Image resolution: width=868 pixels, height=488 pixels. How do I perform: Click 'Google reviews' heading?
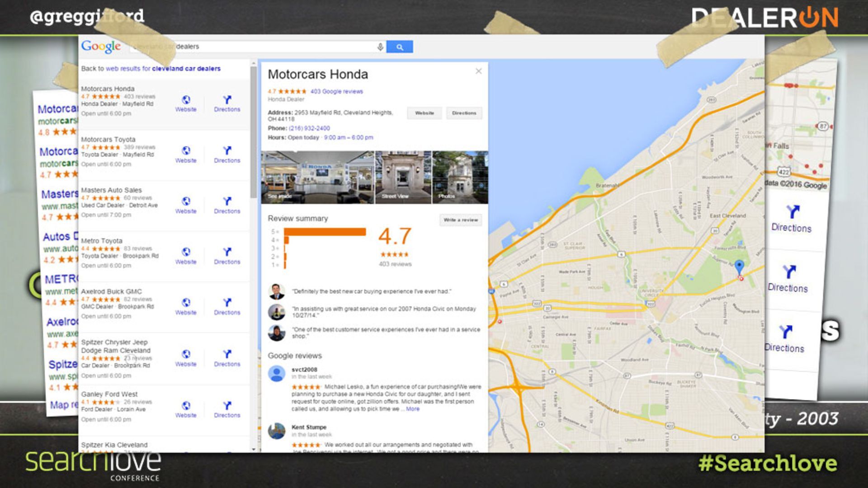click(x=295, y=356)
